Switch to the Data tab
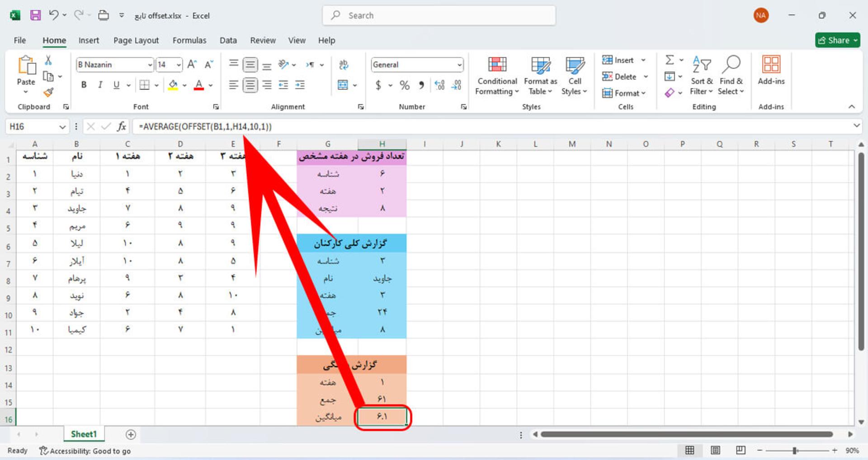868x460 pixels. coord(228,40)
